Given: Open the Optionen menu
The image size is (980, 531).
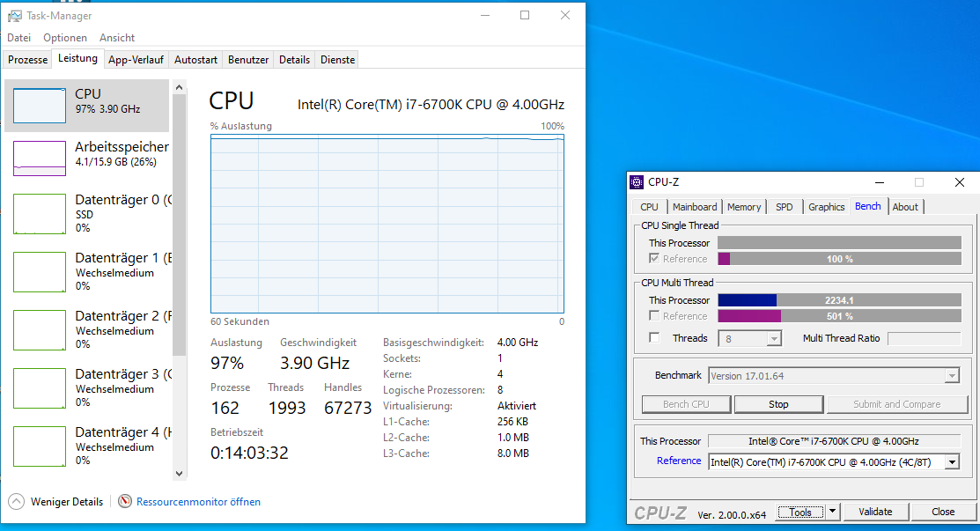Looking at the screenshot, I should (x=65, y=38).
